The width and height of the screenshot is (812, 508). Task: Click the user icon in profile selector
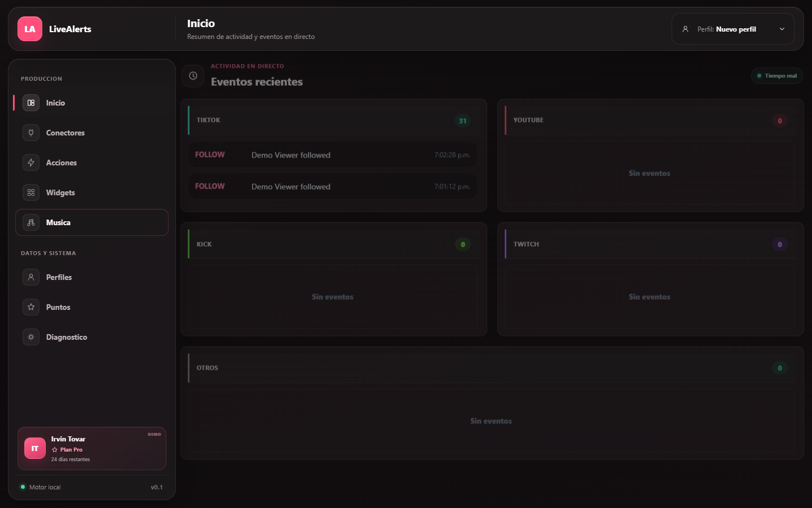coord(685,29)
